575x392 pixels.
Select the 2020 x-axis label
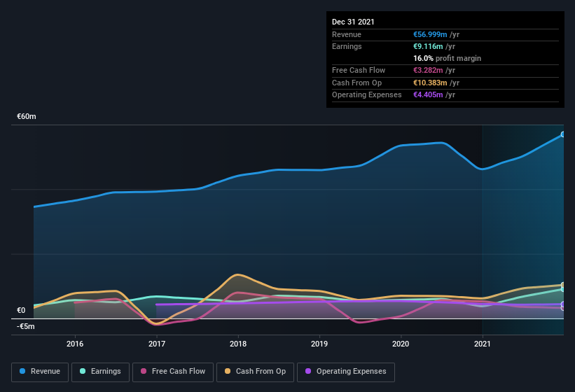click(401, 344)
